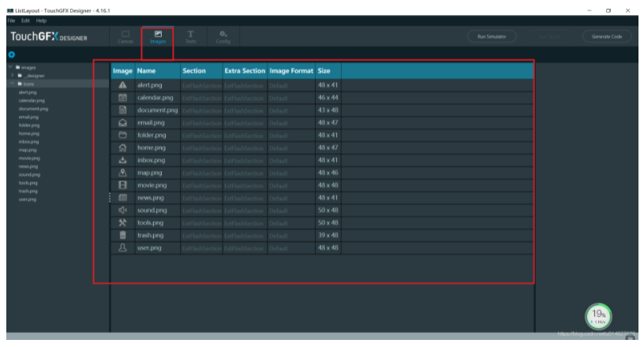Click the 39 x 48 size cell
The height and width of the screenshot is (347, 644).
click(x=328, y=235)
